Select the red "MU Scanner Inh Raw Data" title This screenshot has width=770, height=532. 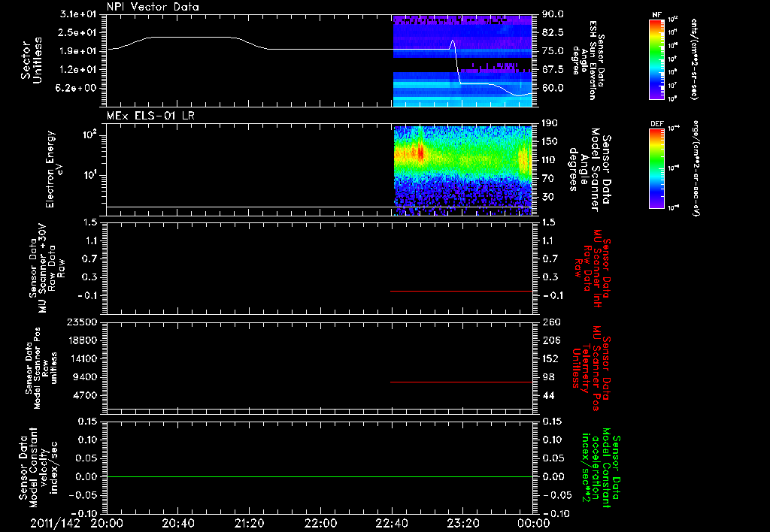[593, 268]
